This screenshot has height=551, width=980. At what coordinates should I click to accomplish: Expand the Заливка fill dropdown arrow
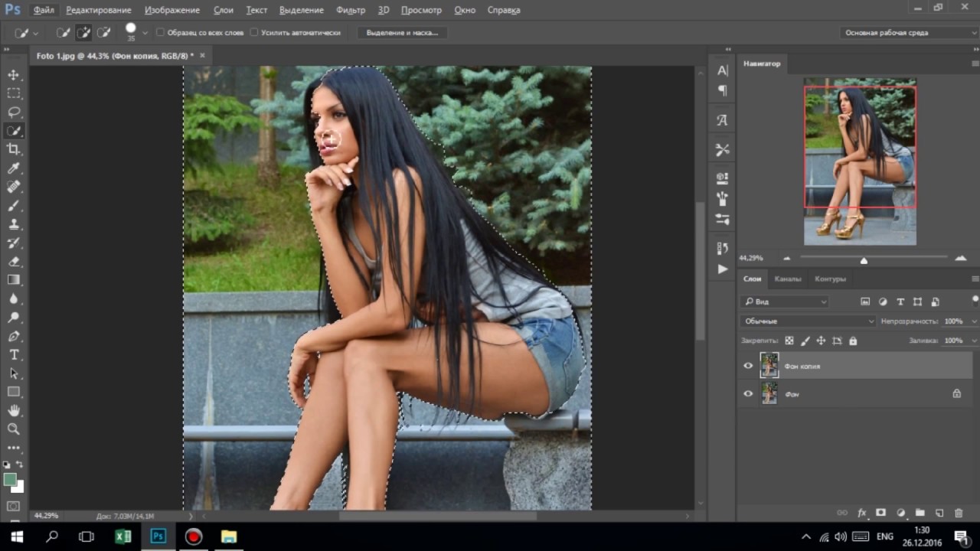tap(973, 341)
